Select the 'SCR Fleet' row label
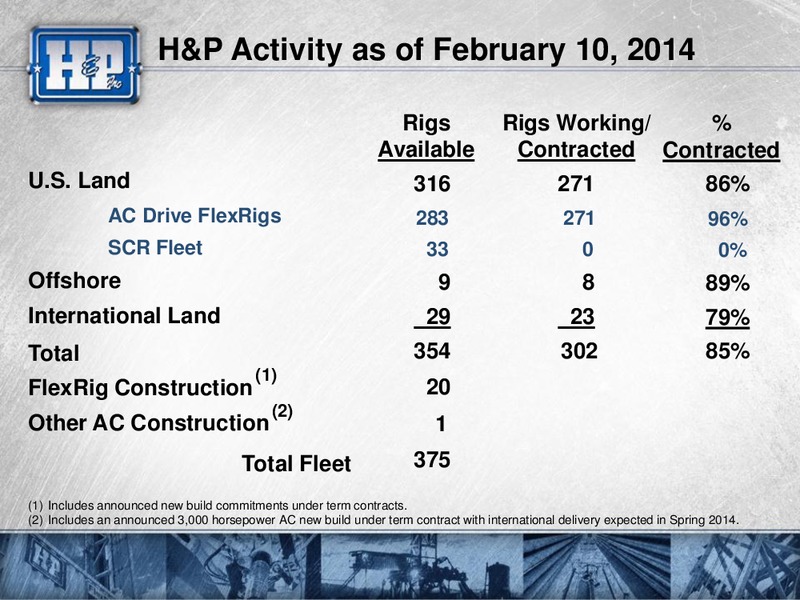The image size is (800, 600). (155, 247)
